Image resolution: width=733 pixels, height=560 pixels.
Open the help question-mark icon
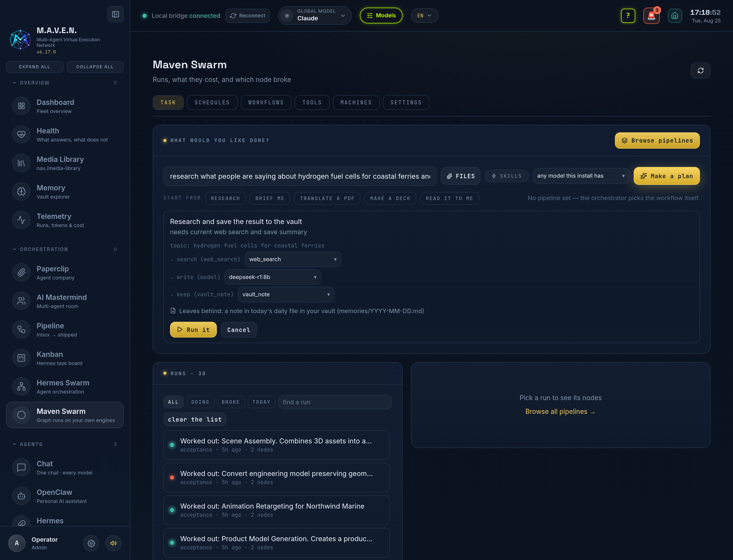coord(628,16)
